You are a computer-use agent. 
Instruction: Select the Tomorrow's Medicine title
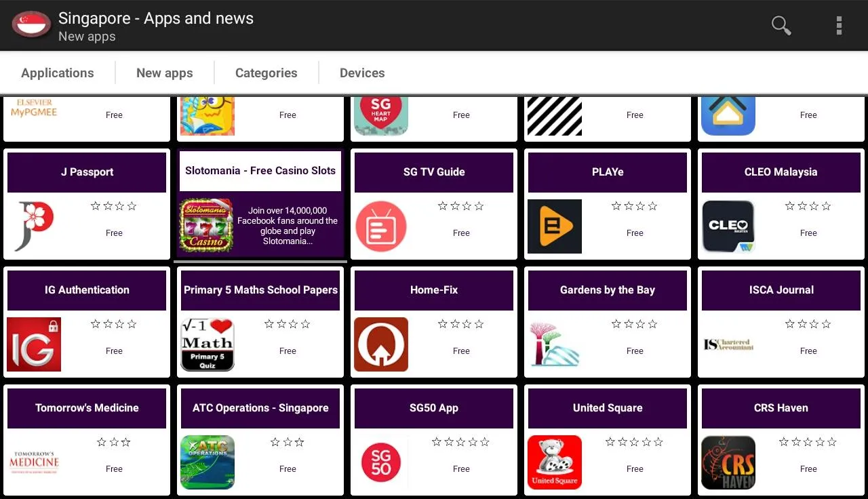tap(87, 408)
